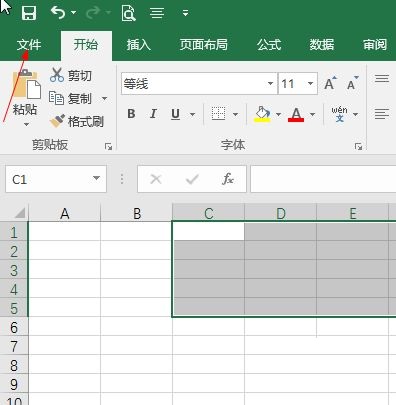Expand the fill color dropdown arrow

tap(278, 114)
